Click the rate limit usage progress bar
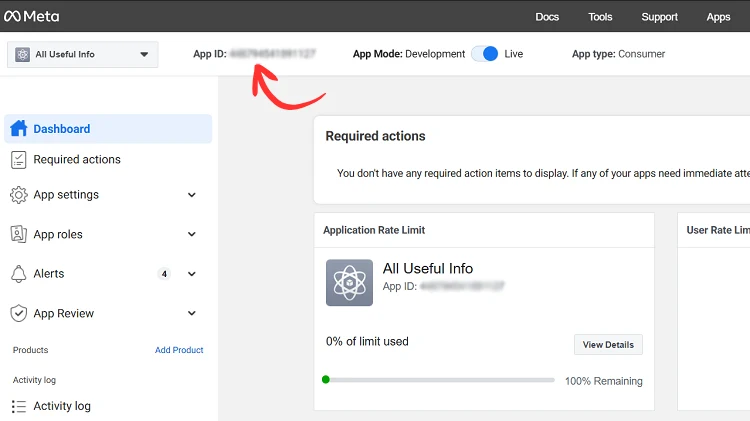 [440, 380]
